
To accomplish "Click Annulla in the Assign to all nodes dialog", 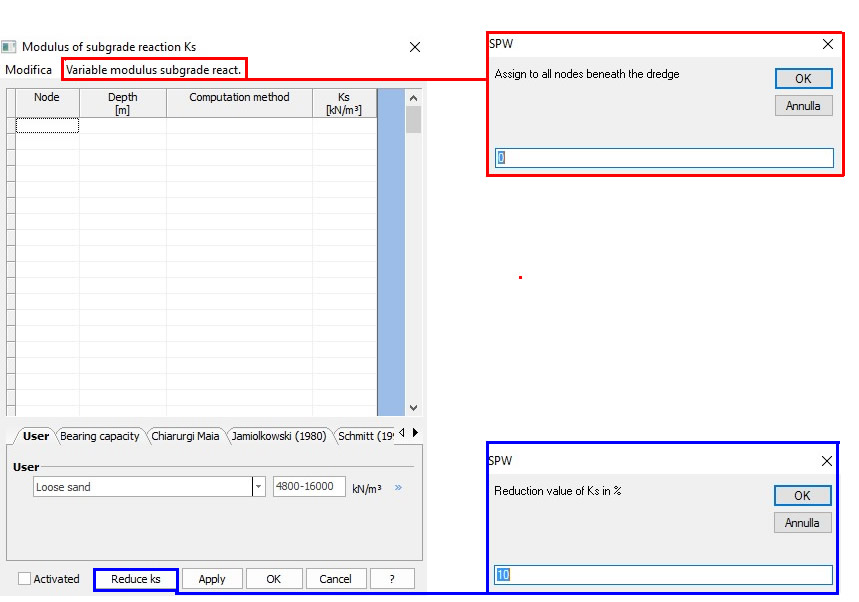I will pos(803,105).
